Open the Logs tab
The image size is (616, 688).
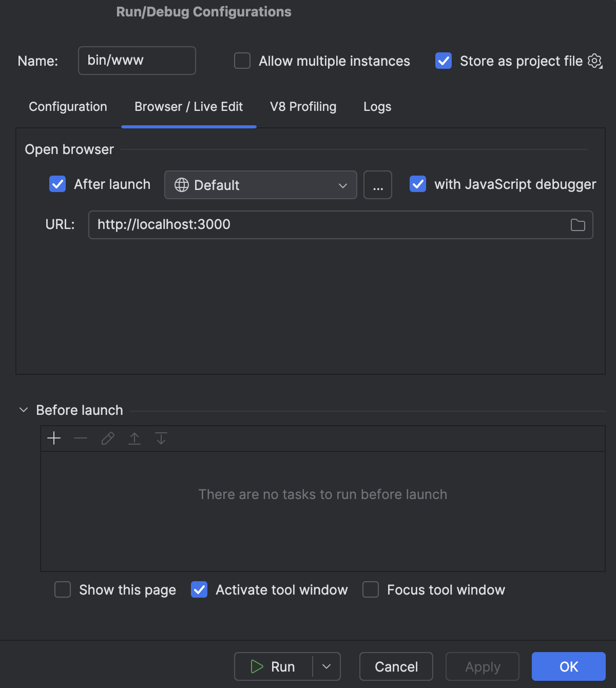point(377,107)
